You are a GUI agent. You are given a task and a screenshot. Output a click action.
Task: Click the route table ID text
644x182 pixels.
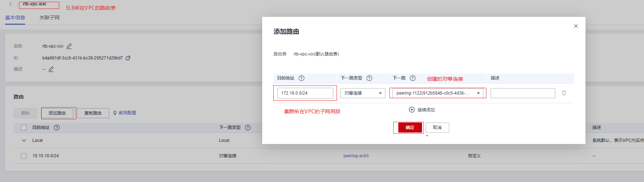pyautogui.click(x=83, y=58)
